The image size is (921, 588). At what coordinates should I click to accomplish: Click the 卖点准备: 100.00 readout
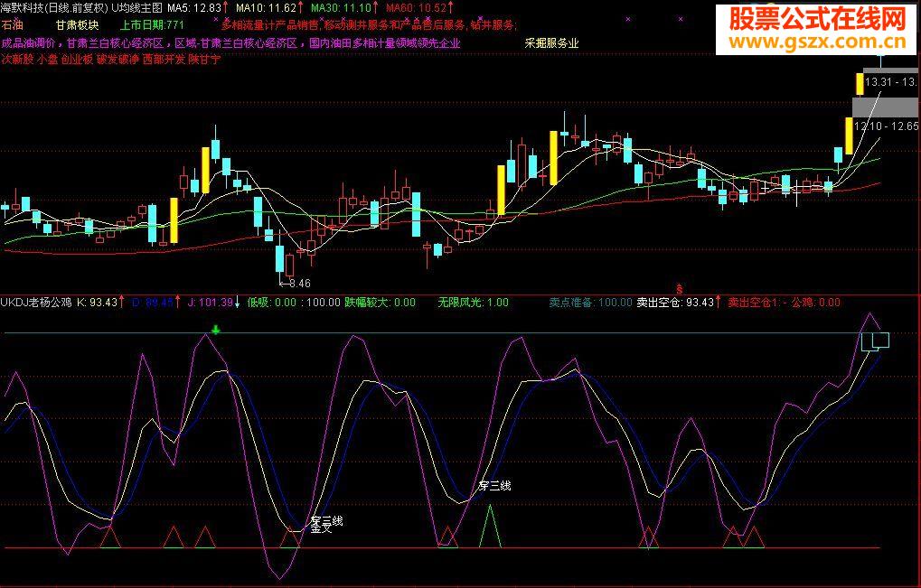tap(591, 303)
